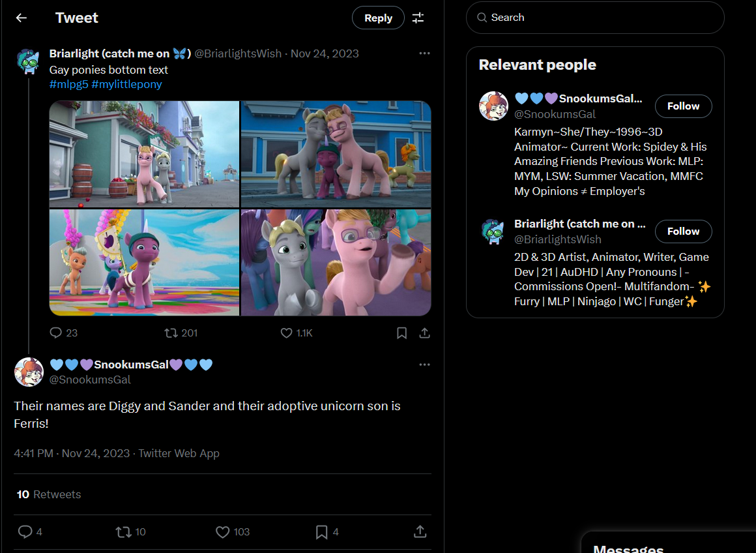Open Briarlight's avatar on the original tweet
The image size is (756, 553).
[29, 61]
